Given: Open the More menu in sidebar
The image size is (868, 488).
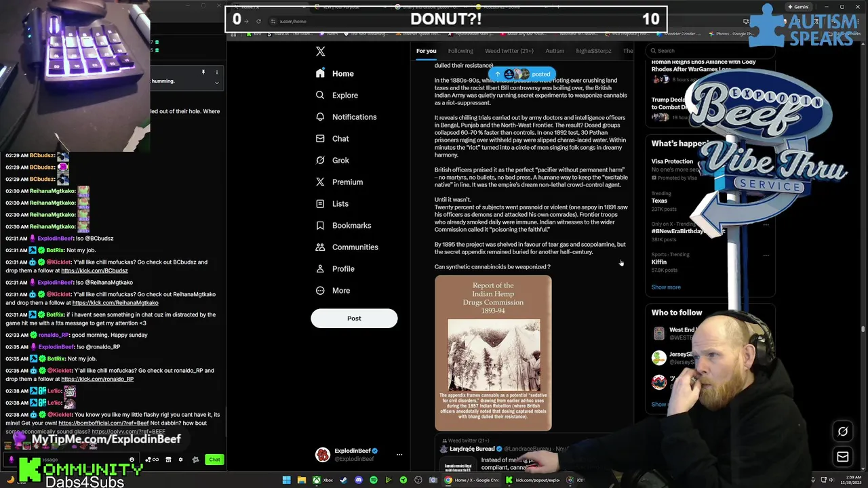Looking at the screenshot, I should click(x=333, y=290).
